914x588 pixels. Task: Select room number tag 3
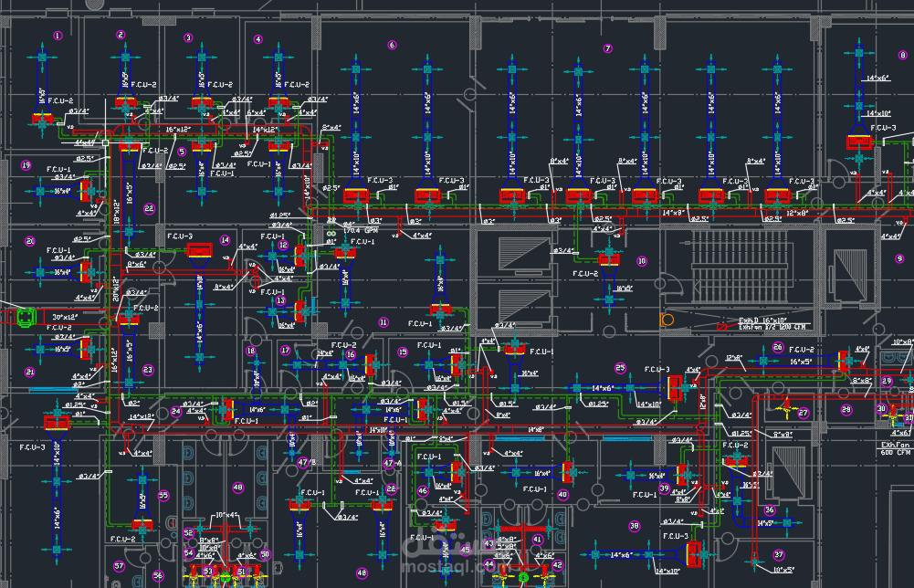coord(188,37)
